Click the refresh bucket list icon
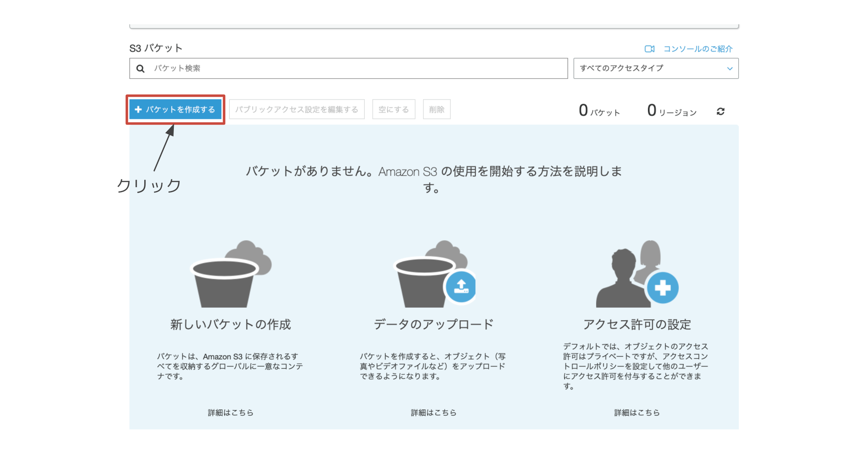 (720, 111)
